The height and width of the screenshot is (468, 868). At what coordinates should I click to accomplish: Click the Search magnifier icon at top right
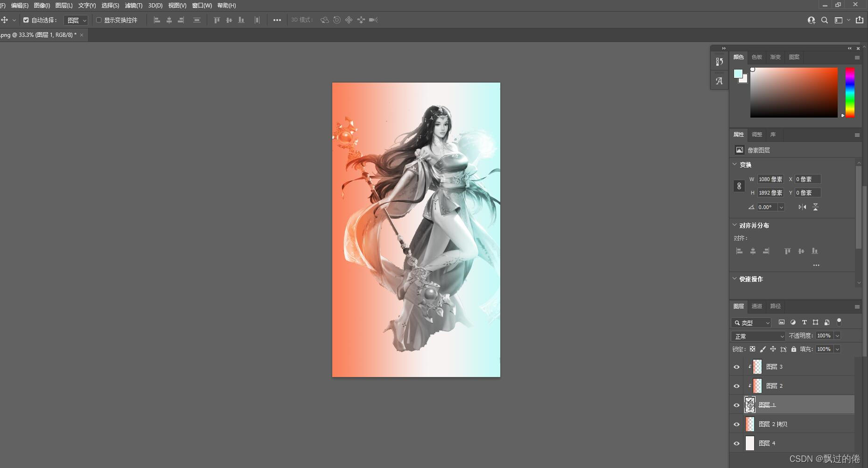tap(825, 20)
